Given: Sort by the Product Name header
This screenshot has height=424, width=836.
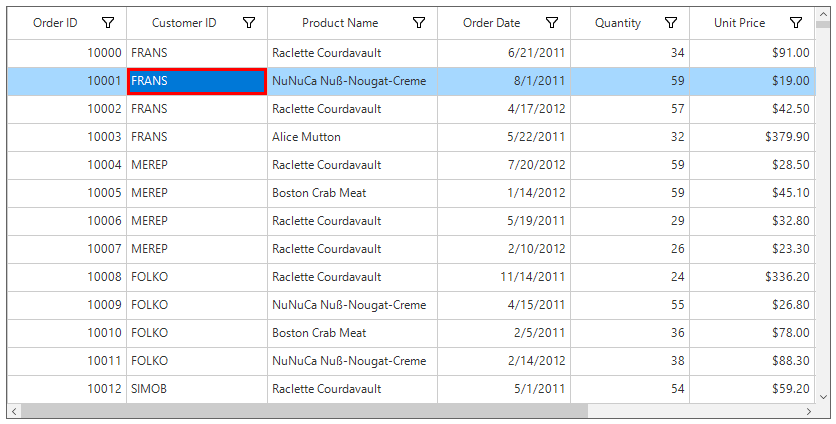Looking at the screenshot, I should pyautogui.click(x=340, y=23).
